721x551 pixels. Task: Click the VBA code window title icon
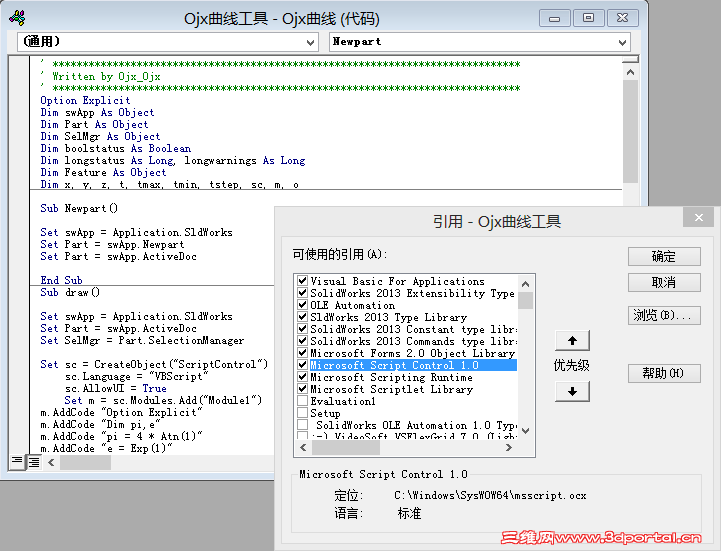pyautogui.click(x=17, y=18)
